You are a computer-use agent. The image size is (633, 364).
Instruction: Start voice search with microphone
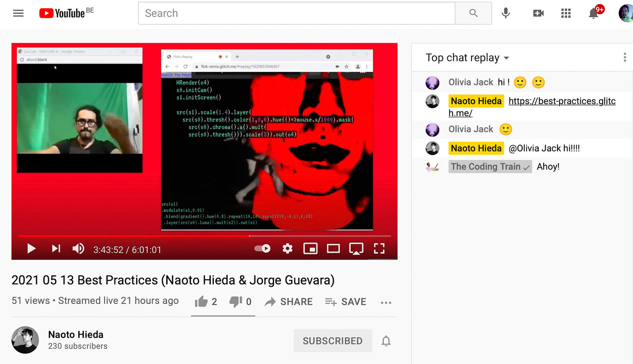point(506,13)
